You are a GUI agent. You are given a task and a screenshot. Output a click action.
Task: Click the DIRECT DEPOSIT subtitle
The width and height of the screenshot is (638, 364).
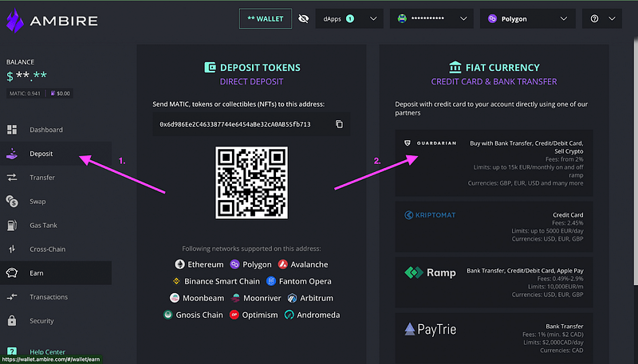251,82
